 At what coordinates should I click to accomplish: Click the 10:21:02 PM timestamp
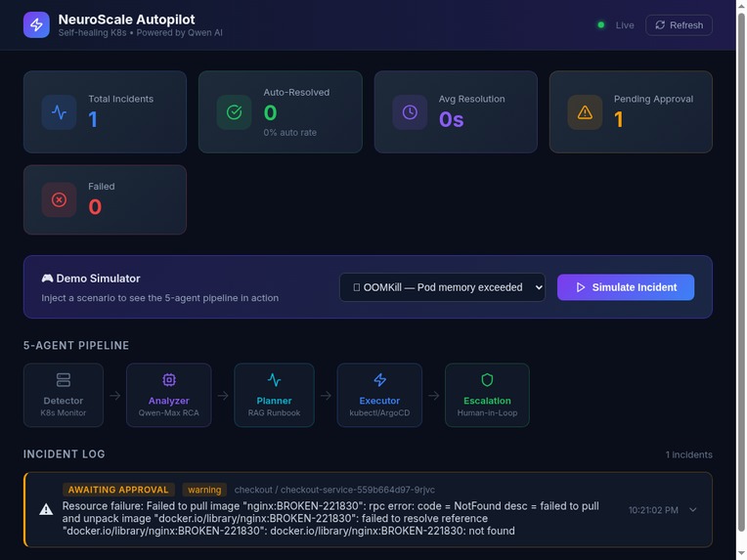[x=653, y=510]
